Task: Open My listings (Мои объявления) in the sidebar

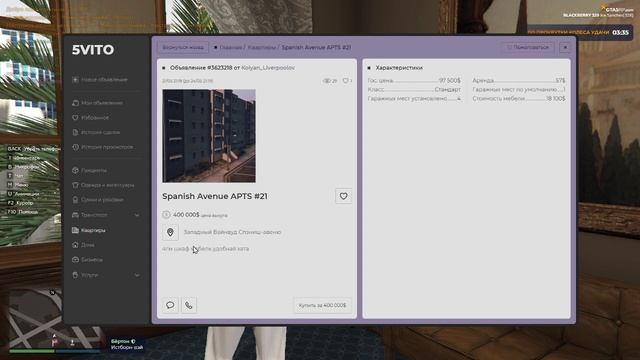Action: tap(98, 103)
